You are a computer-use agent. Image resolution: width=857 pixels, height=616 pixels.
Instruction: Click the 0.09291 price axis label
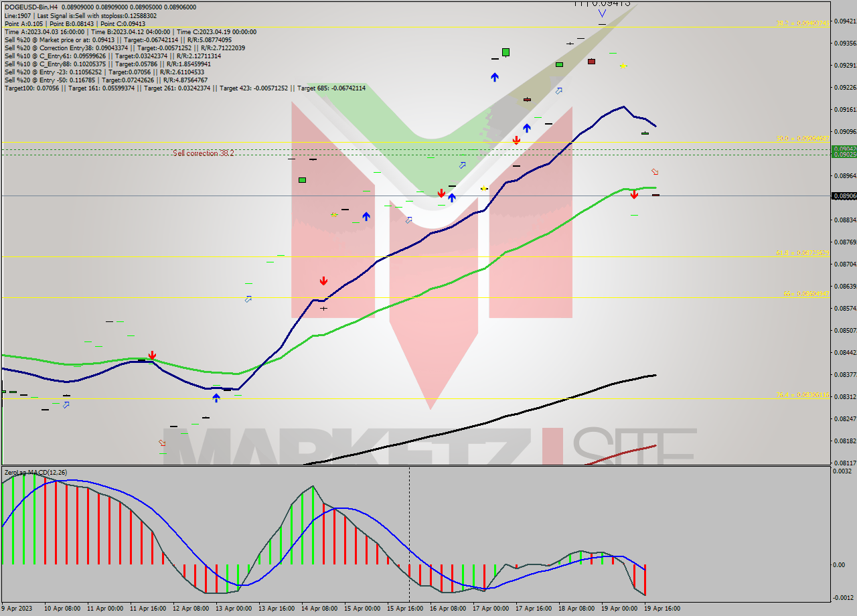[x=846, y=66]
